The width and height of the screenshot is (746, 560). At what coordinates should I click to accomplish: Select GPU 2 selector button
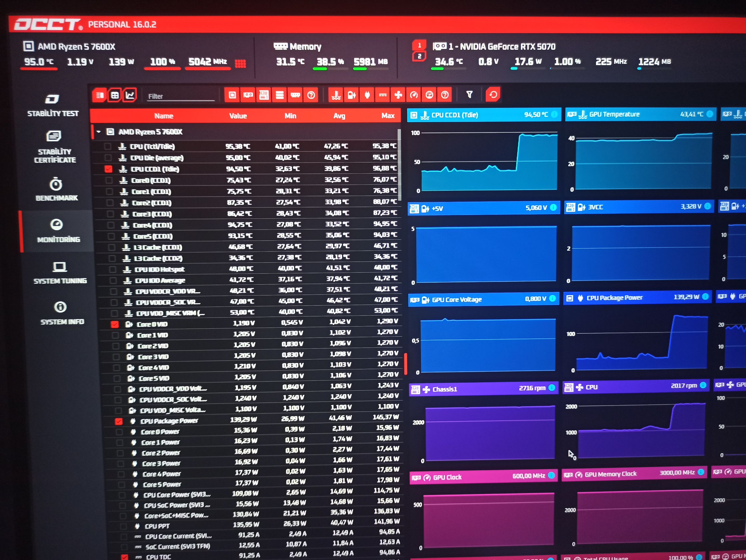coord(419,56)
